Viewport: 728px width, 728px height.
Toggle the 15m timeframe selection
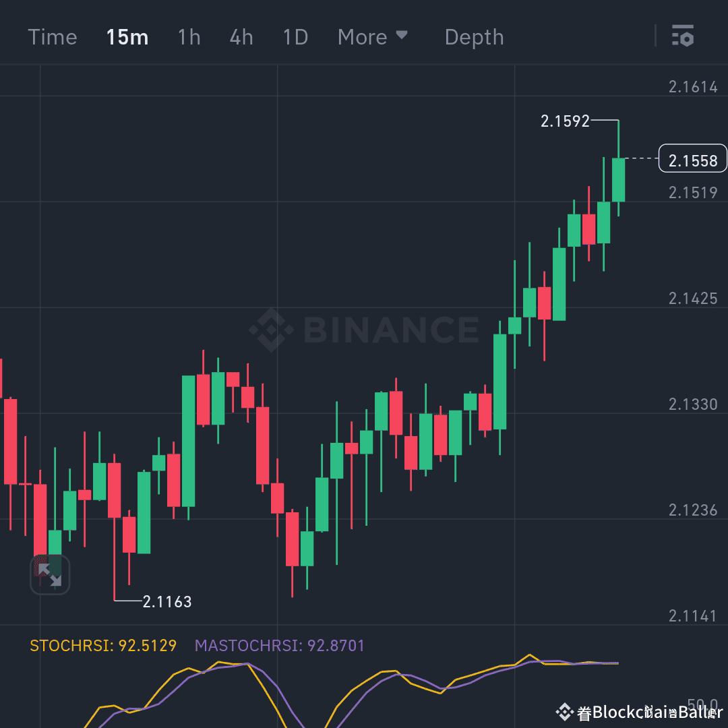127,37
